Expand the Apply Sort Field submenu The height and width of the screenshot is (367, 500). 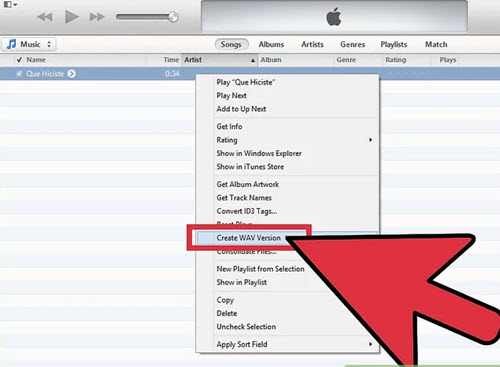287,344
